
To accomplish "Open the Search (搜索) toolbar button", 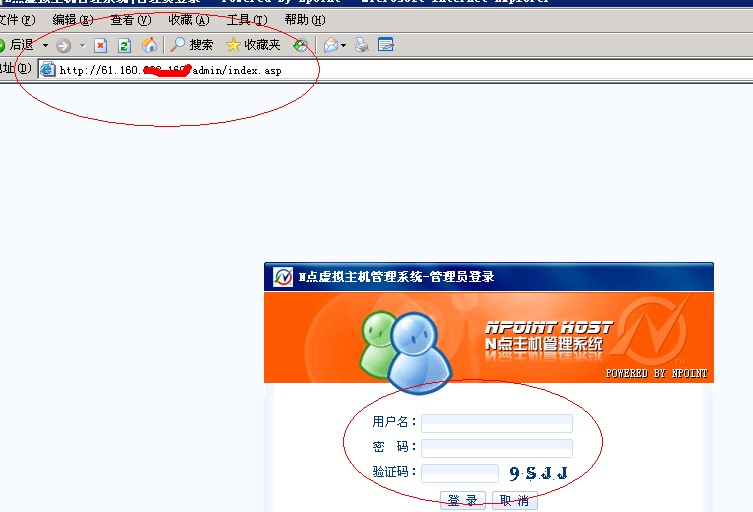I will pyautogui.click(x=192, y=45).
